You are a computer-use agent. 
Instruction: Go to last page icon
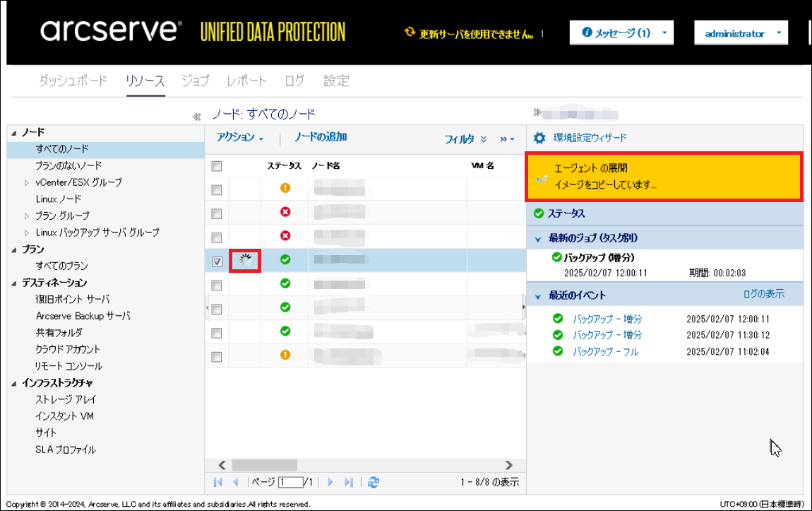tap(349, 483)
